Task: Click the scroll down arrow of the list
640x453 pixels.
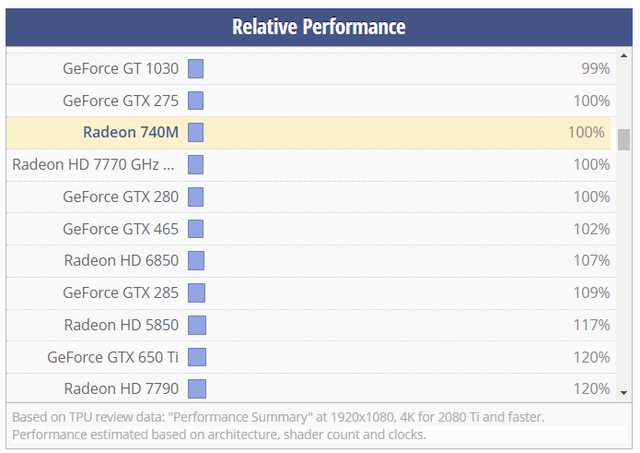Action: click(x=623, y=392)
